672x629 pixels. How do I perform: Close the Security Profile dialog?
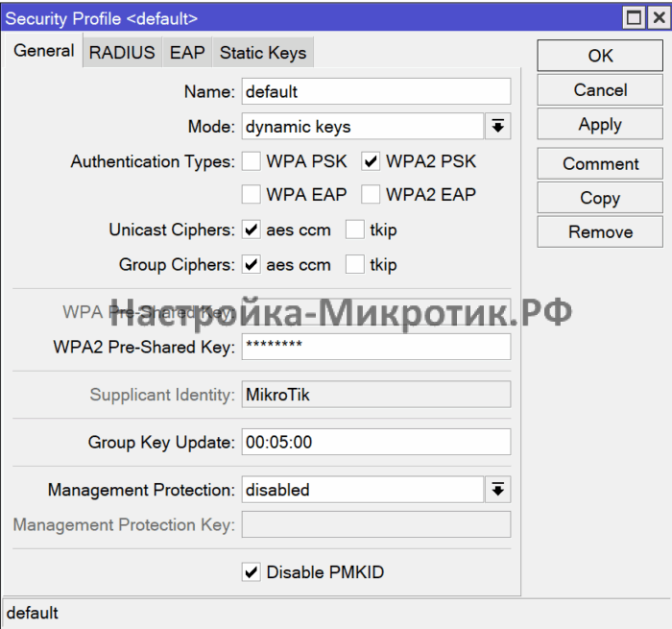(x=656, y=17)
